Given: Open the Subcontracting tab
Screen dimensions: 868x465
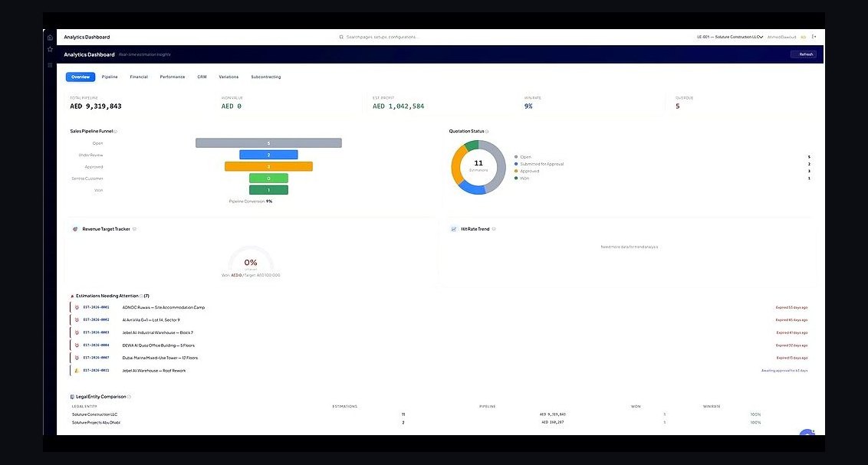Looking at the screenshot, I should tap(266, 77).
